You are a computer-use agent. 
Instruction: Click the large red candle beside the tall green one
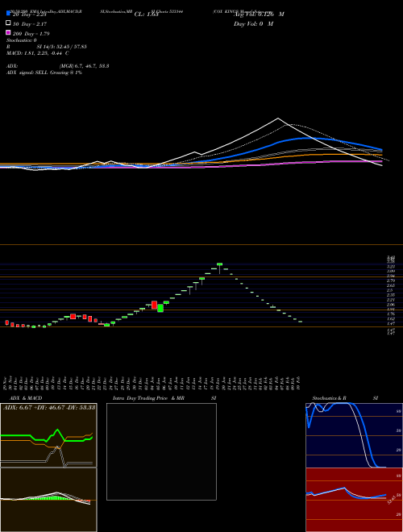click(x=154, y=305)
